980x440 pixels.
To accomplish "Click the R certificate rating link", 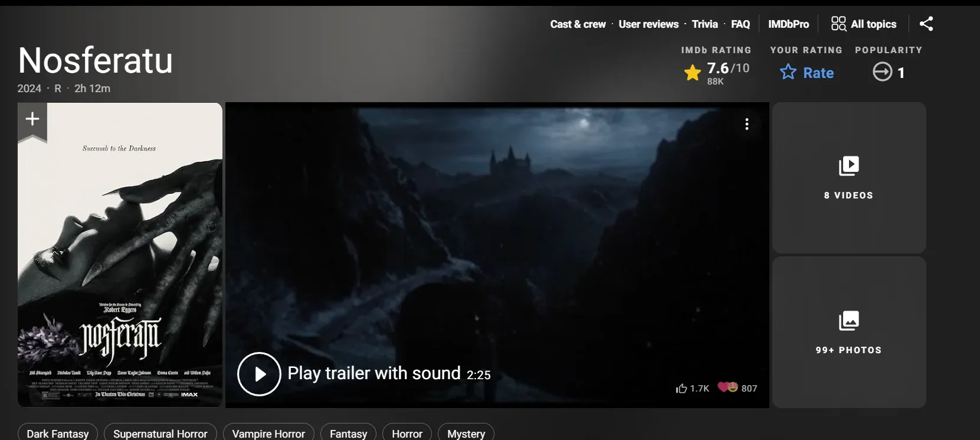I will tap(58, 89).
